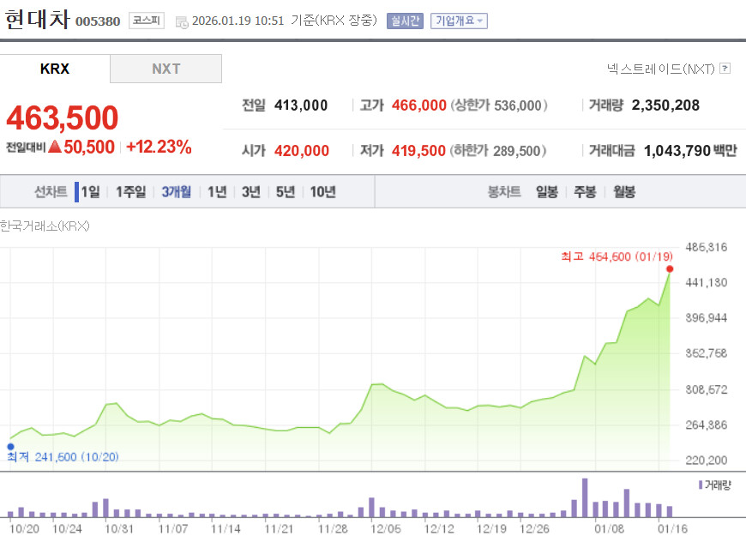Click the 현대차 stock name heading
746x560 pixels.
tap(38, 20)
